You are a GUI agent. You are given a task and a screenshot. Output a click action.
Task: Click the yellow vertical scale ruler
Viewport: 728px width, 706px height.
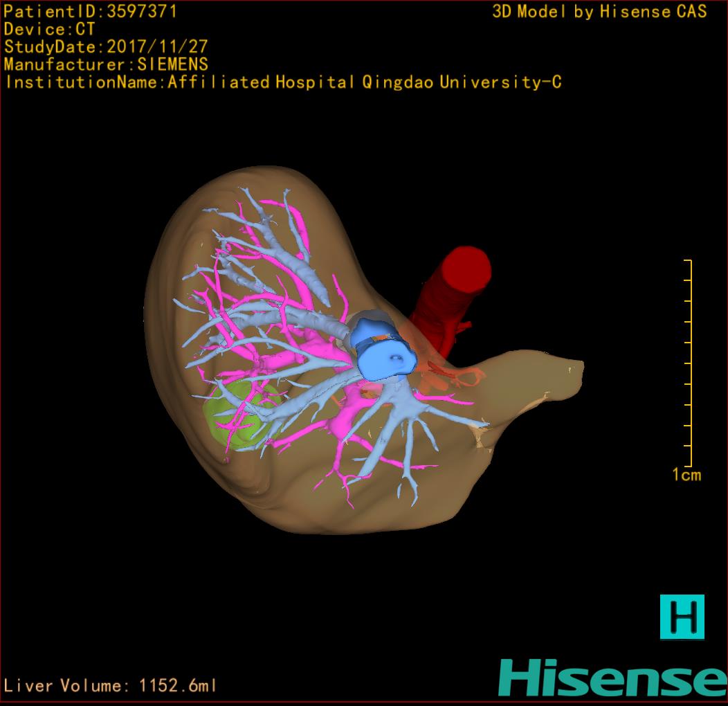click(x=688, y=363)
